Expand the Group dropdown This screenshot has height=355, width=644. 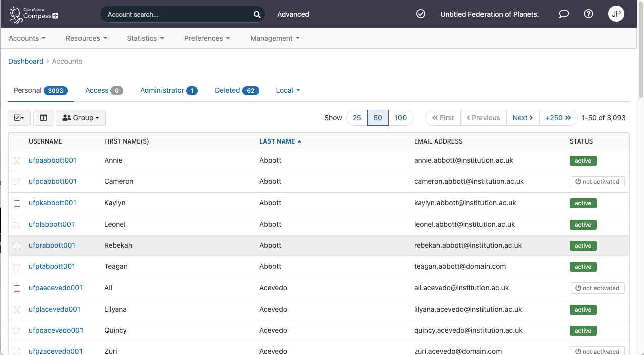click(80, 118)
